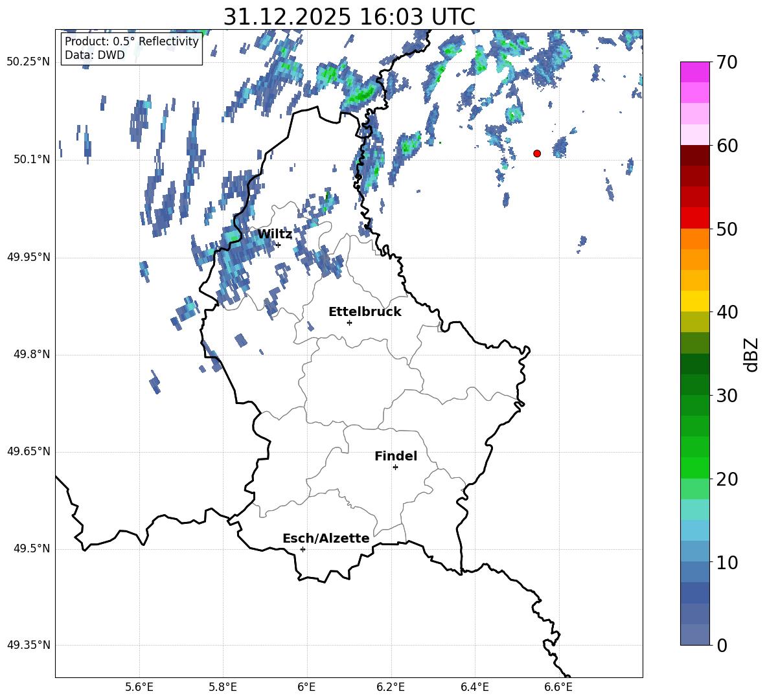This screenshot has height=700, width=767.
Task: Pick the dark maroon swatch below 60 dBZ
Action: point(695,155)
